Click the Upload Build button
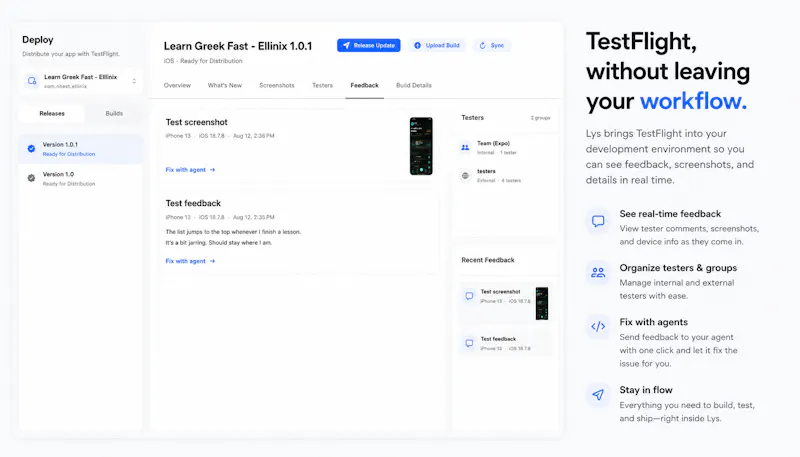The height and width of the screenshot is (457, 800). coord(437,45)
